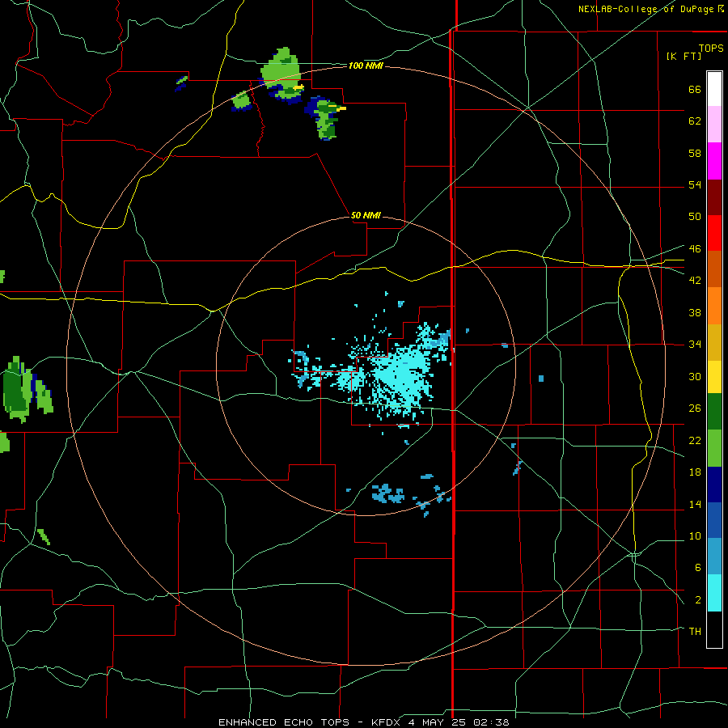Click the 50 NMI range ring label

coord(366,215)
